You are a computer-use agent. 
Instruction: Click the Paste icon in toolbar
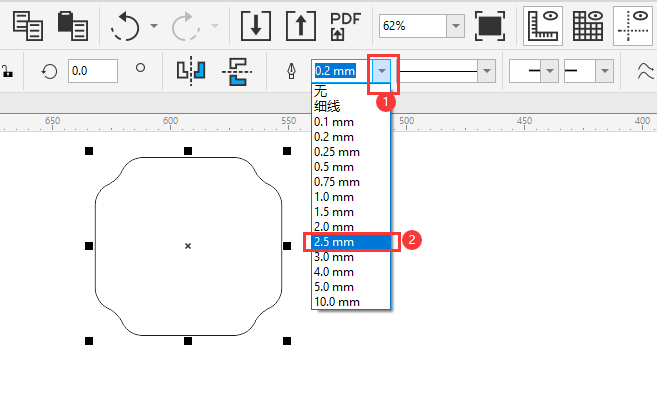tap(72, 26)
